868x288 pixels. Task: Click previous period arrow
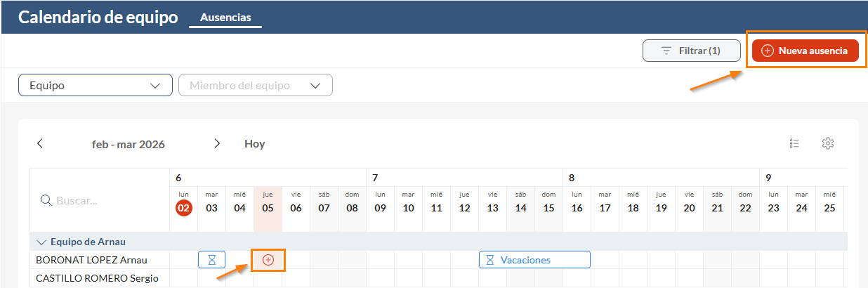tap(40, 143)
